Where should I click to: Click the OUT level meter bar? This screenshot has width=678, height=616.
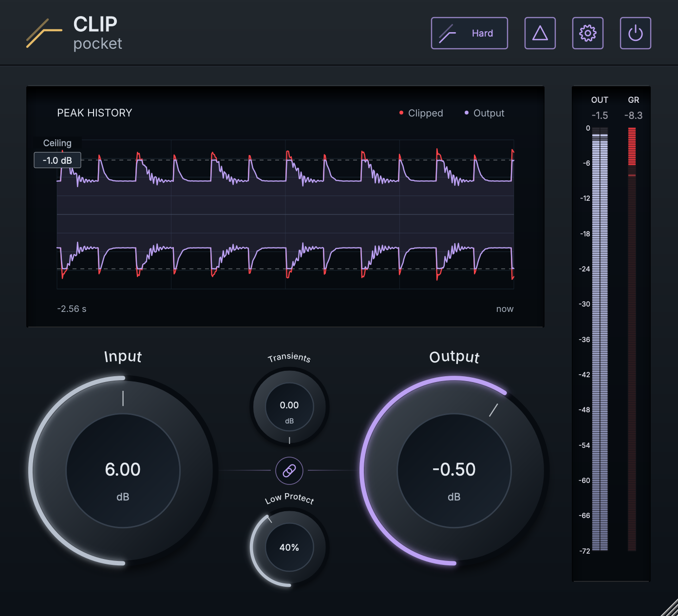tap(600, 339)
